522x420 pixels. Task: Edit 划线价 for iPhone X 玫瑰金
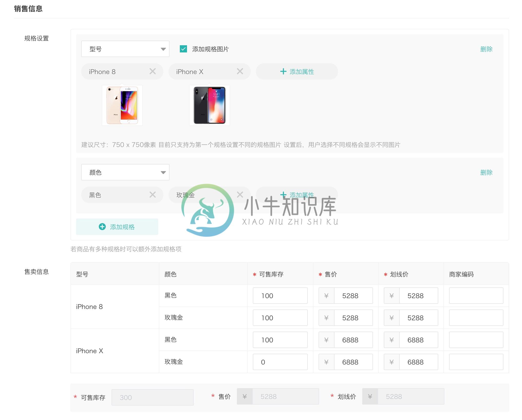tap(418, 362)
